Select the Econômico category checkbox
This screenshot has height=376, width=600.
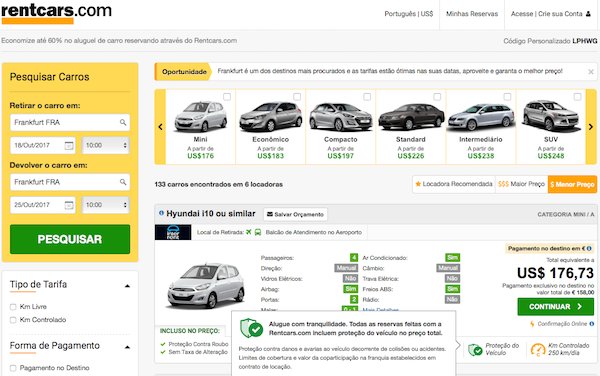(x=297, y=97)
